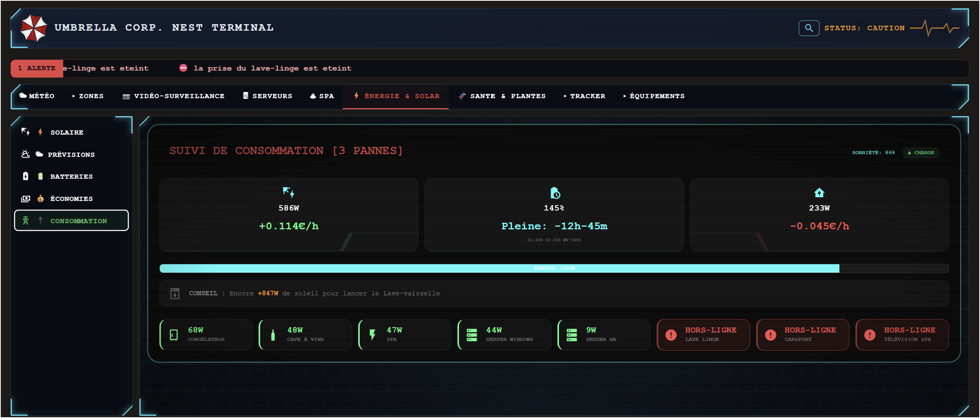Click the pylon icon beside Consommation
The height and width of the screenshot is (418, 980).
tap(25, 221)
